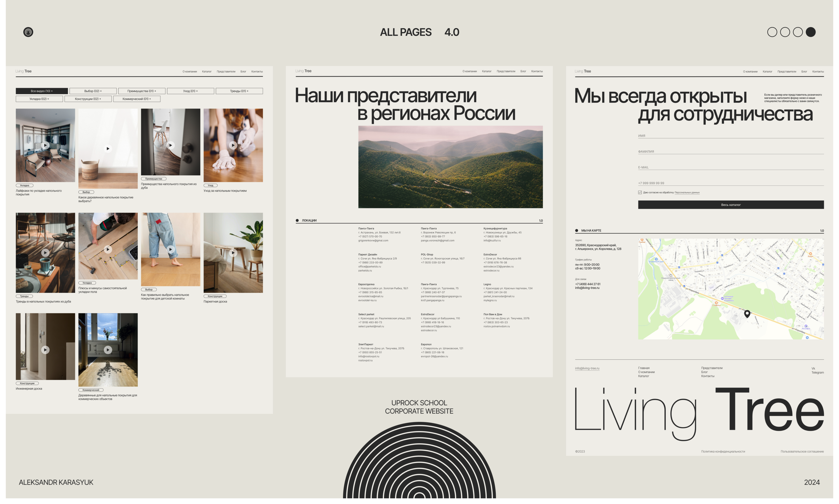Click the spiral logo icon top-left
Viewport: 839px width, 504px height.
28,32
